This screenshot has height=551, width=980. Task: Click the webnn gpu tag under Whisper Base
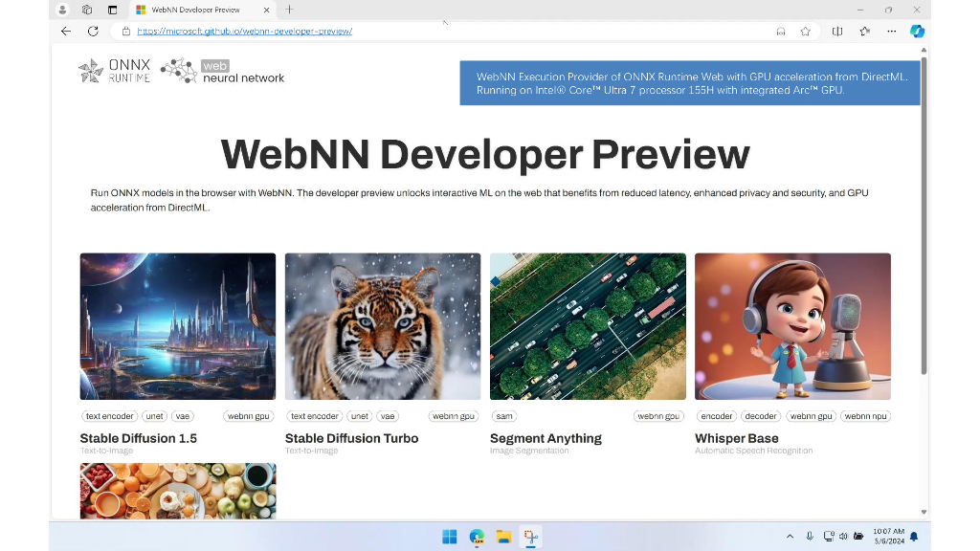[812, 416]
